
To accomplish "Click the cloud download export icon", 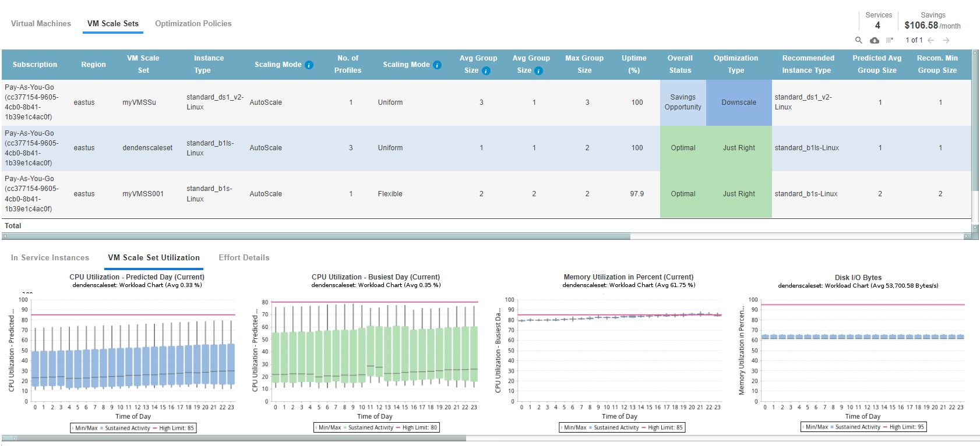I will pos(875,40).
